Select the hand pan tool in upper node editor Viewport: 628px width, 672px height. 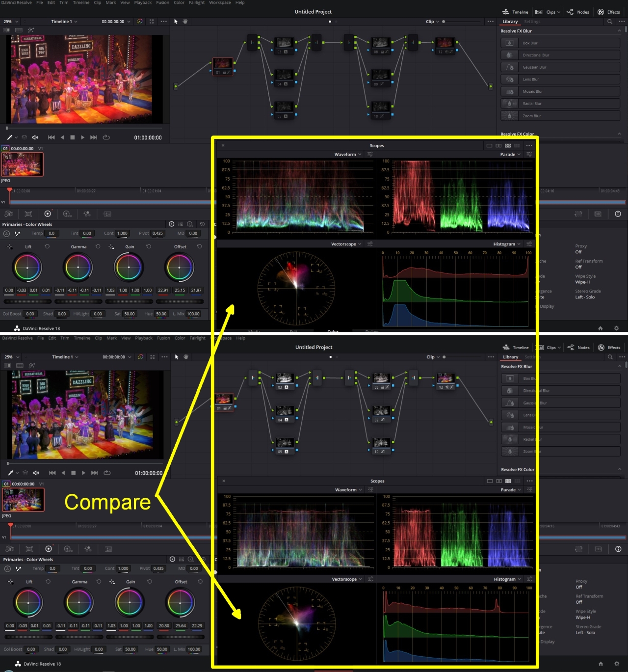click(185, 22)
